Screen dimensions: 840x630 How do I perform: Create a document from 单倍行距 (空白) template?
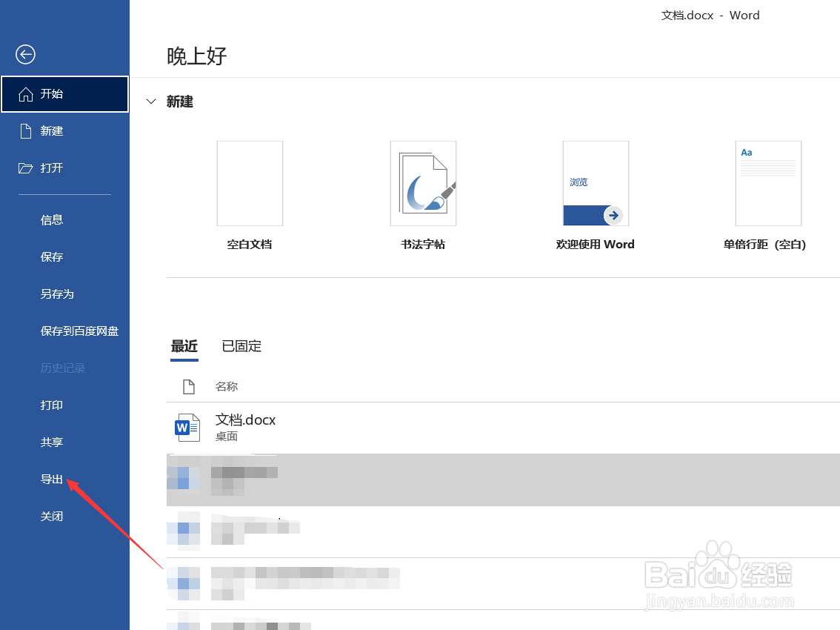tap(768, 183)
